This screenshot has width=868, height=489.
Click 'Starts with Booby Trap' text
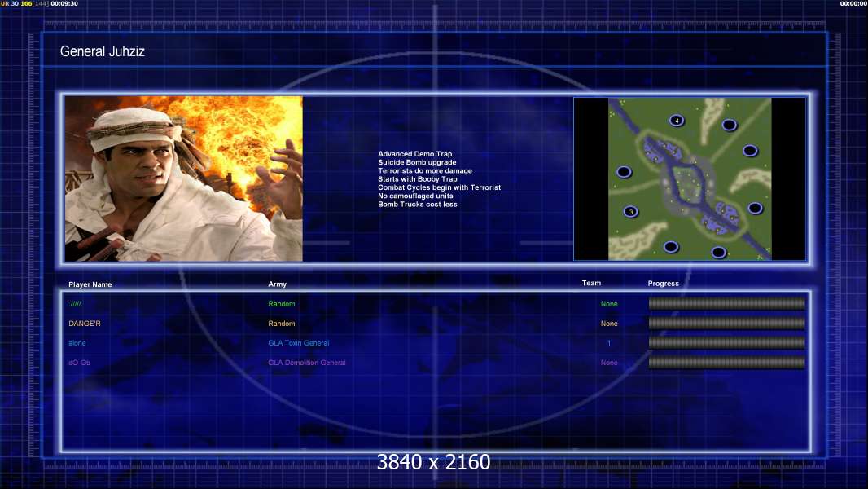(x=418, y=178)
